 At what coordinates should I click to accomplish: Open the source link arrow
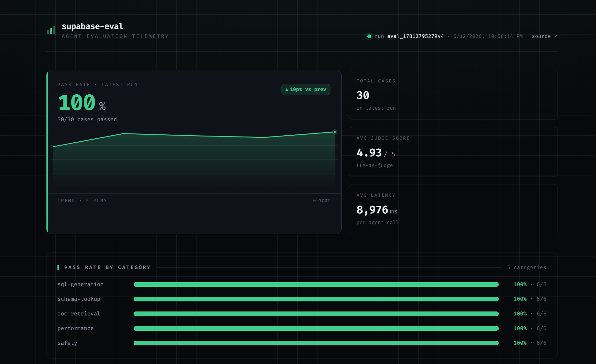pos(556,36)
